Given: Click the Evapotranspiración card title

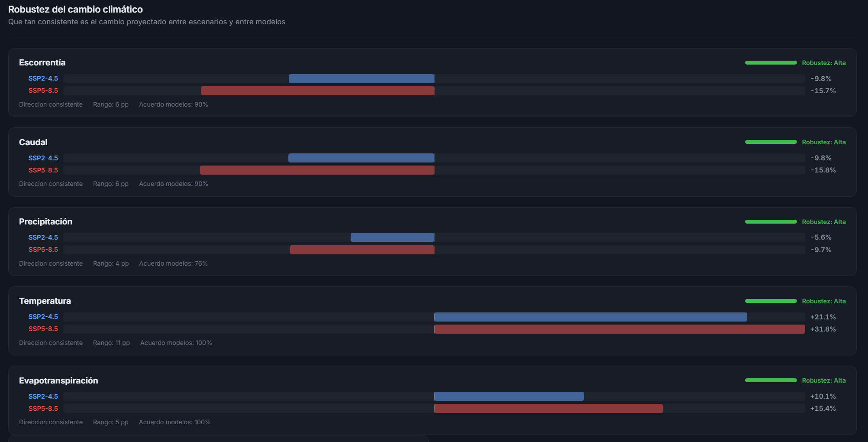Looking at the screenshot, I should (x=58, y=380).
